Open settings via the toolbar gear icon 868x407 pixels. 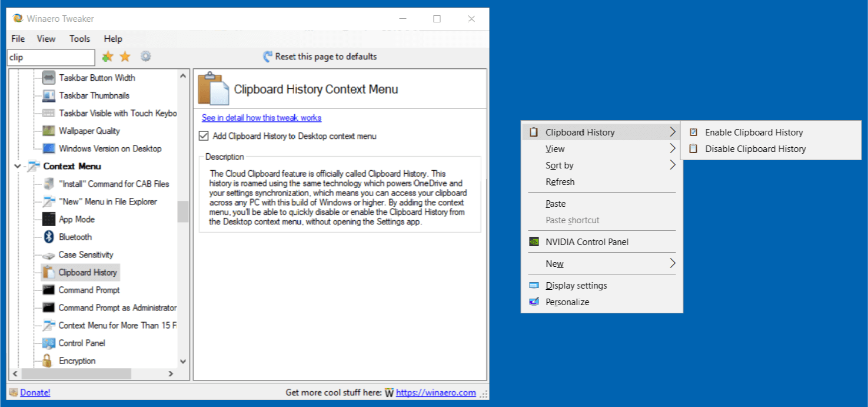click(145, 57)
